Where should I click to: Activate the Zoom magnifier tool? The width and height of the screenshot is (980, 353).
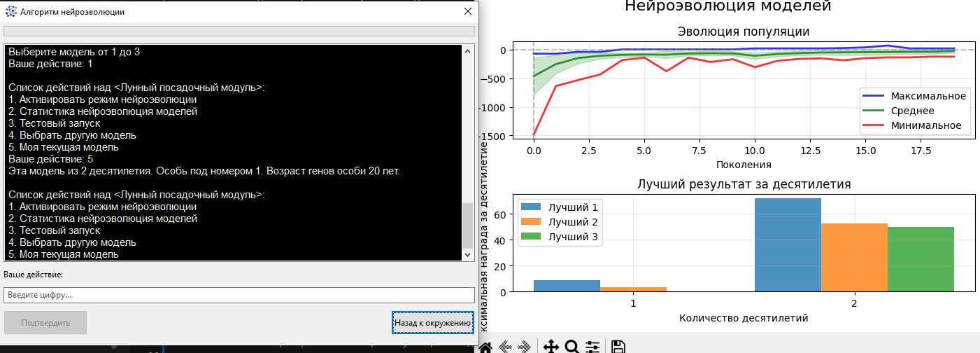571,346
